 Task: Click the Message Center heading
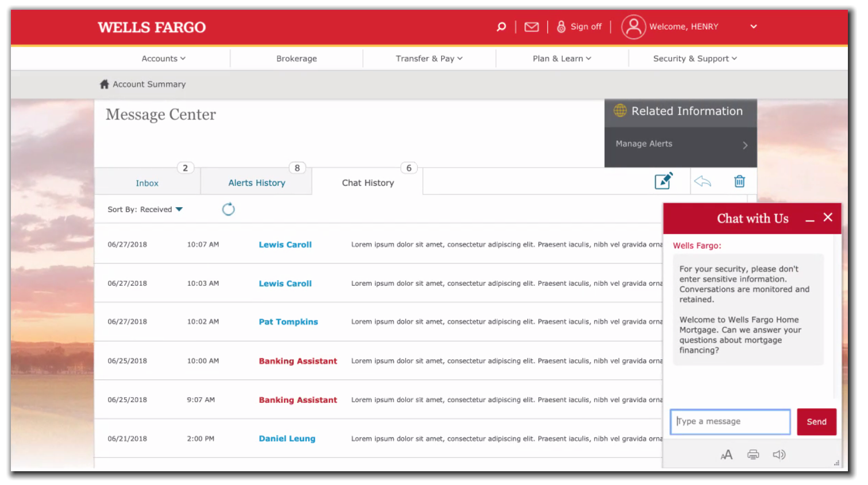(x=160, y=115)
